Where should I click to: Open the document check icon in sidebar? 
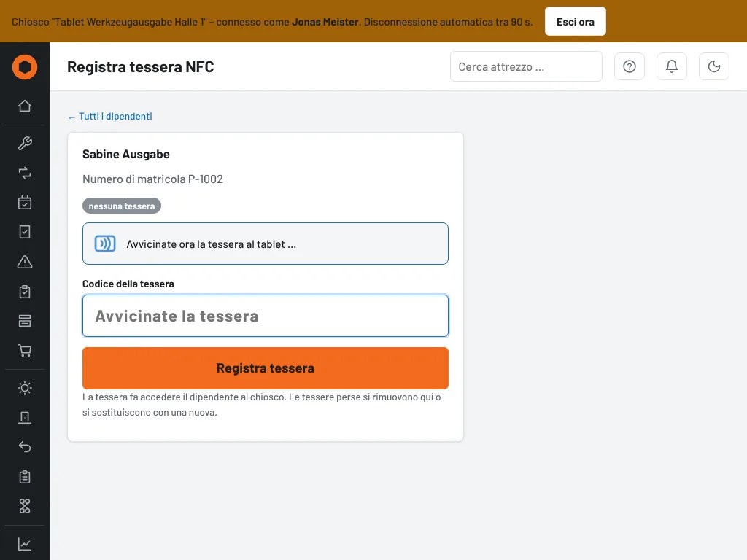tap(25, 232)
